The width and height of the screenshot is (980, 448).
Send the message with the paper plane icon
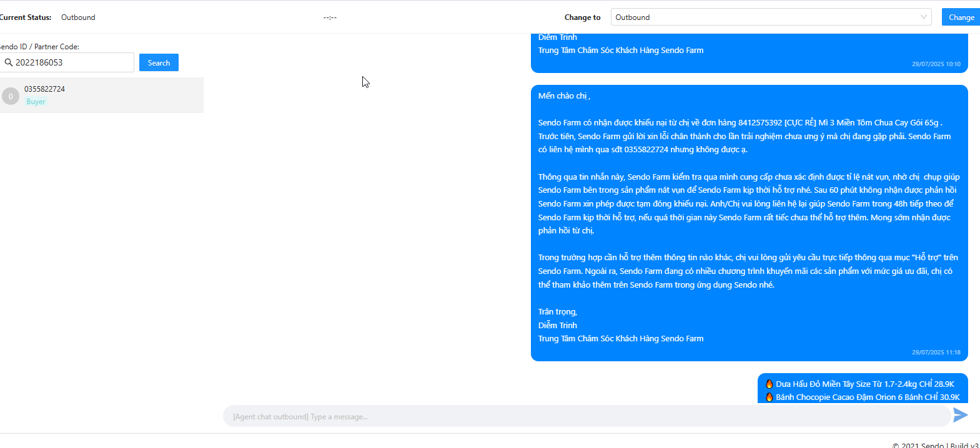point(961,415)
